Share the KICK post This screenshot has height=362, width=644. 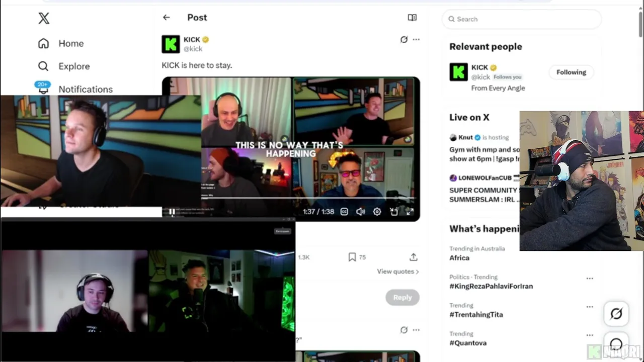(413, 257)
